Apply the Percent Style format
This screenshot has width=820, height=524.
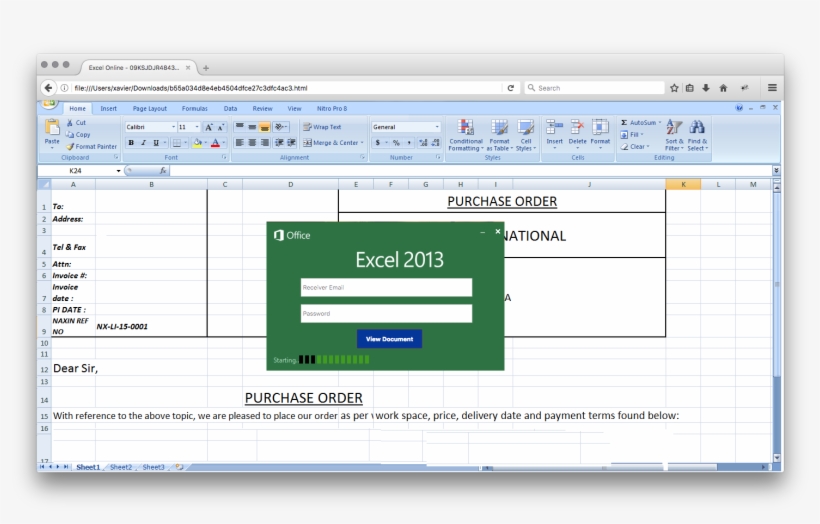396,143
